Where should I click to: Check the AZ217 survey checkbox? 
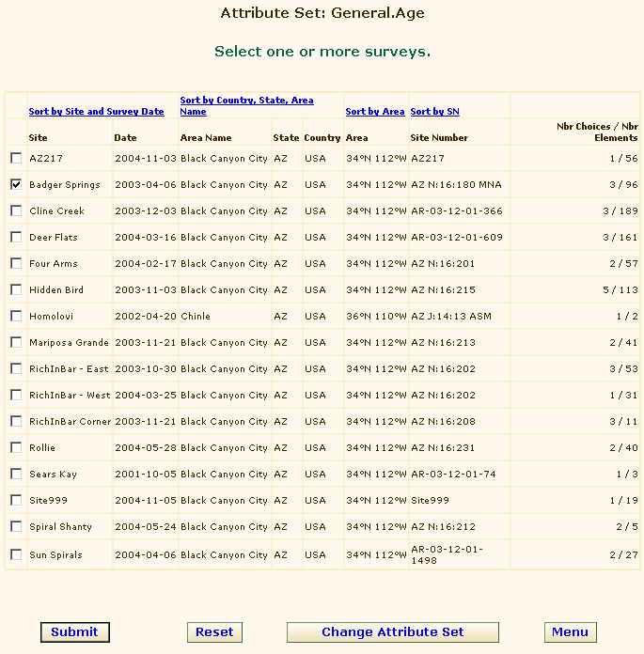pos(16,158)
